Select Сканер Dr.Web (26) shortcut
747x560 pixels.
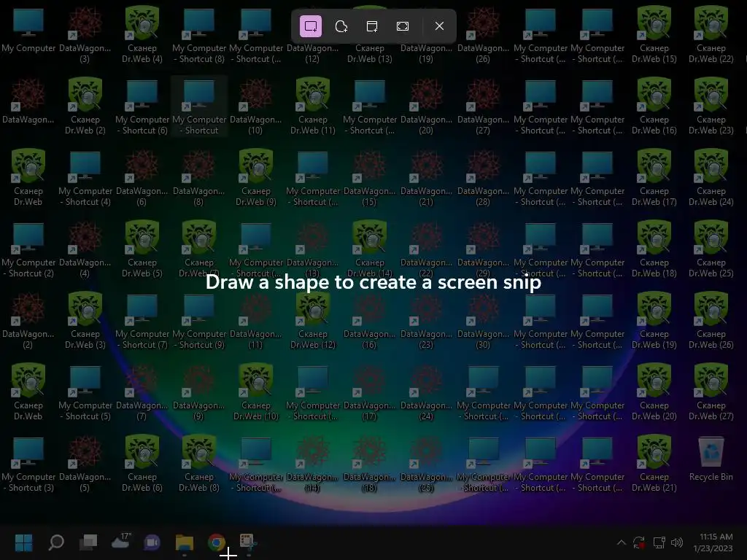(711, 321)
